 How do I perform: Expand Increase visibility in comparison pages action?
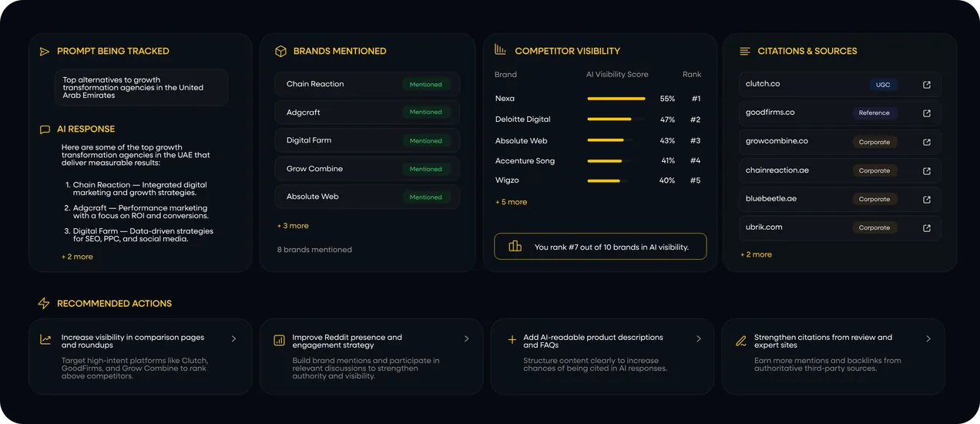click(x=233, y=338)
